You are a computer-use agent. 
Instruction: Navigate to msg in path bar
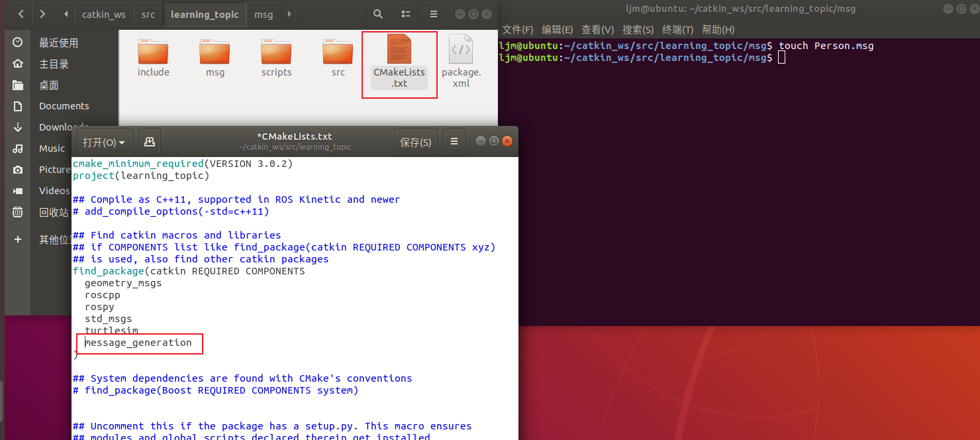click(264, 14)
